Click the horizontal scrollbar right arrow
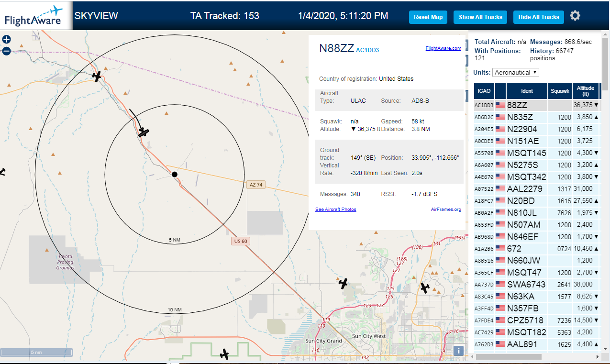The image size is (610, 364). [597, 357]
